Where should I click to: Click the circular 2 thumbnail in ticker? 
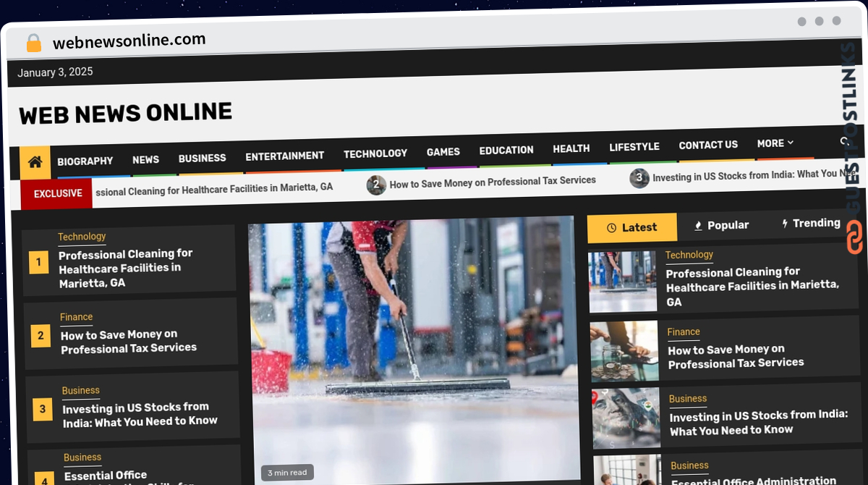click(376, 185)
